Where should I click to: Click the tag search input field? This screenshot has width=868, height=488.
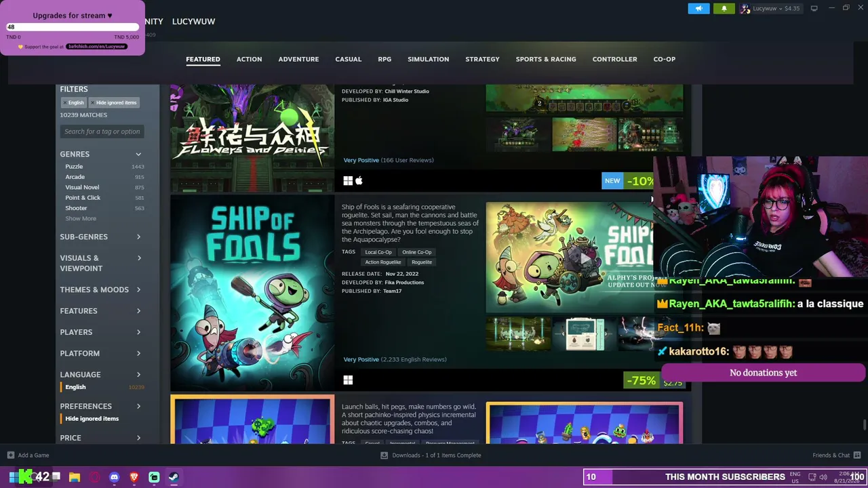[102, 131]
